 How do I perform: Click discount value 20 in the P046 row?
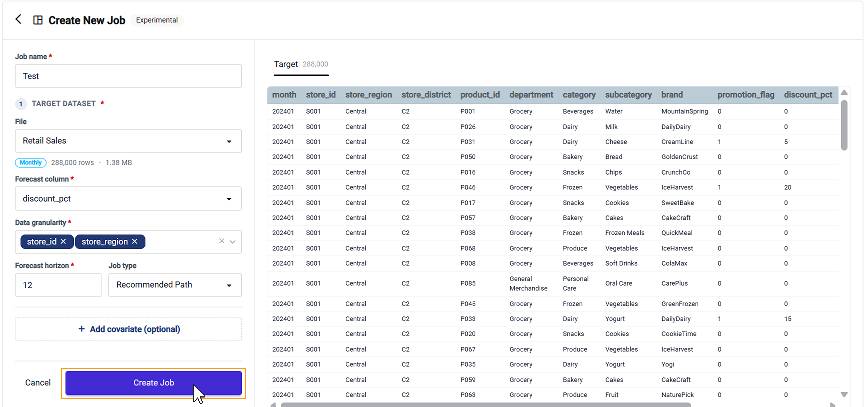[788, 187]
